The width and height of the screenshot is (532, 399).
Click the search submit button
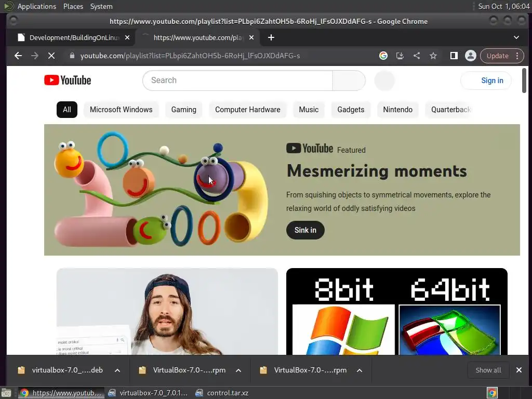coord(349,81)
